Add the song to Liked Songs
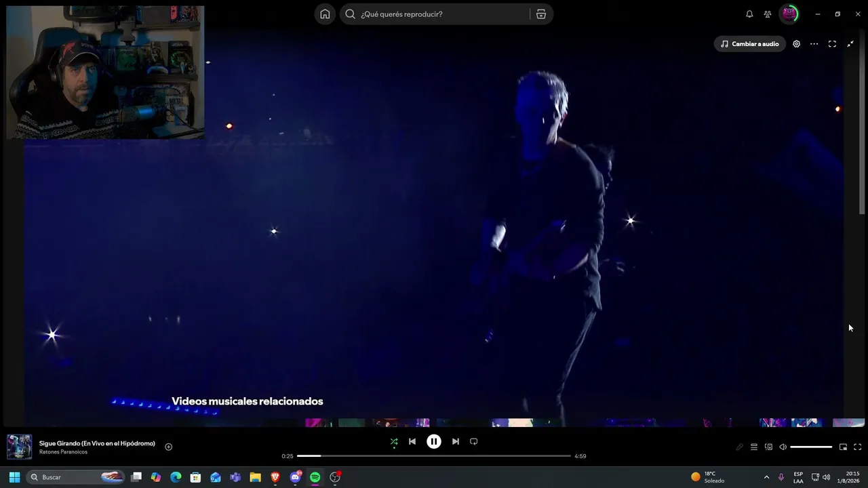This screenshot has width=868, height=488. click(x=169, y=447)
